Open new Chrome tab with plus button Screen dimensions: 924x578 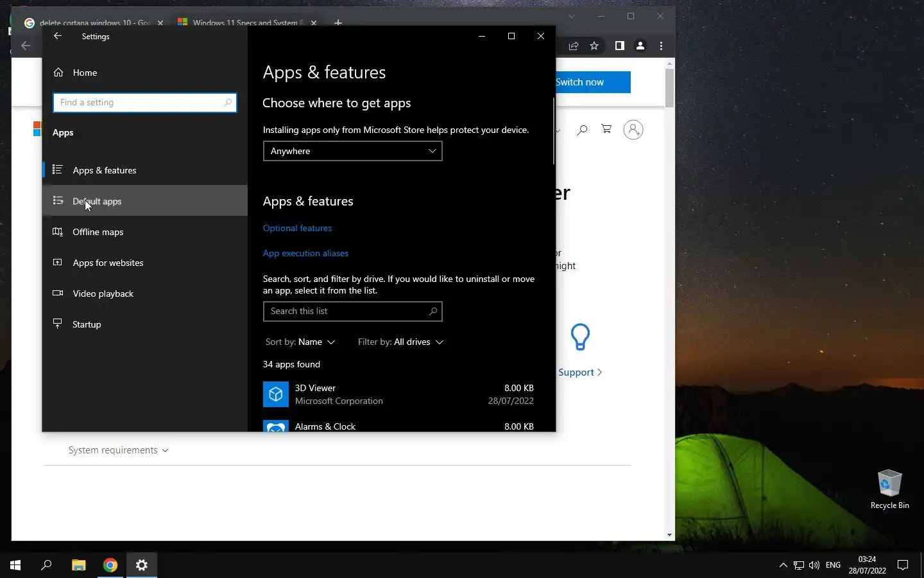click(x=338, y=22)
